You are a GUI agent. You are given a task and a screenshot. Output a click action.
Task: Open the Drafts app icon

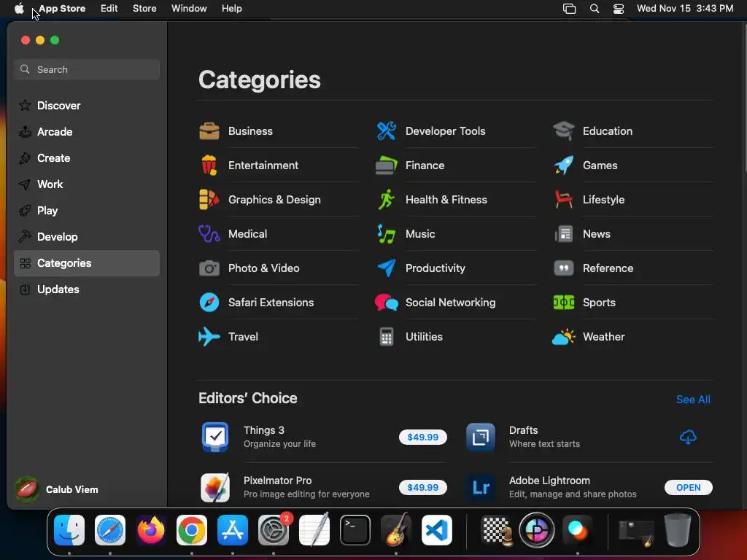480,437
